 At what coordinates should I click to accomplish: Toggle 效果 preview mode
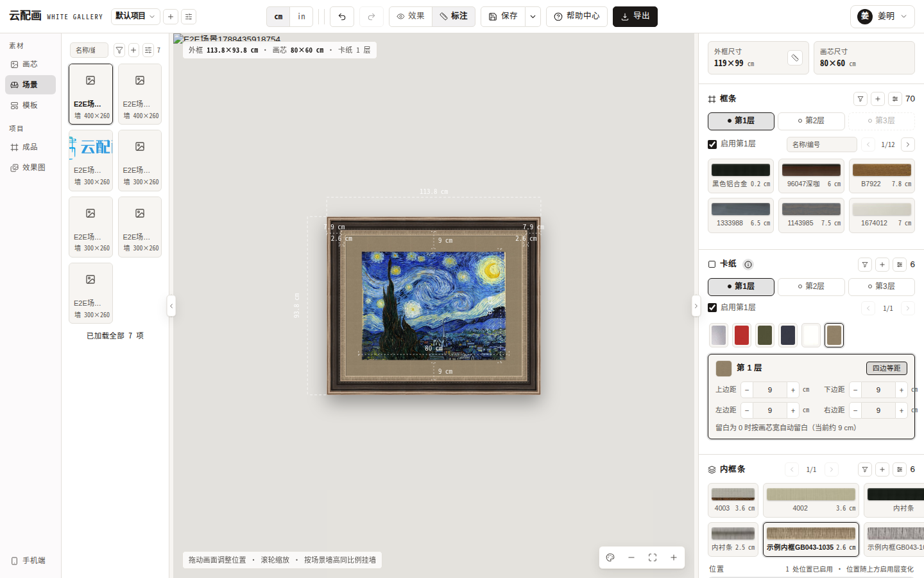tap(411, 17)
